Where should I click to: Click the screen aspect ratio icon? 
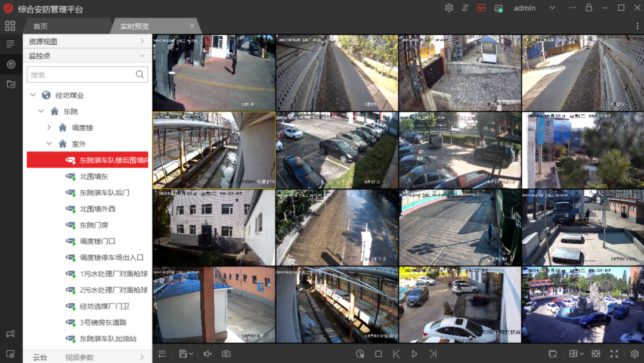[x=596, y=353]
